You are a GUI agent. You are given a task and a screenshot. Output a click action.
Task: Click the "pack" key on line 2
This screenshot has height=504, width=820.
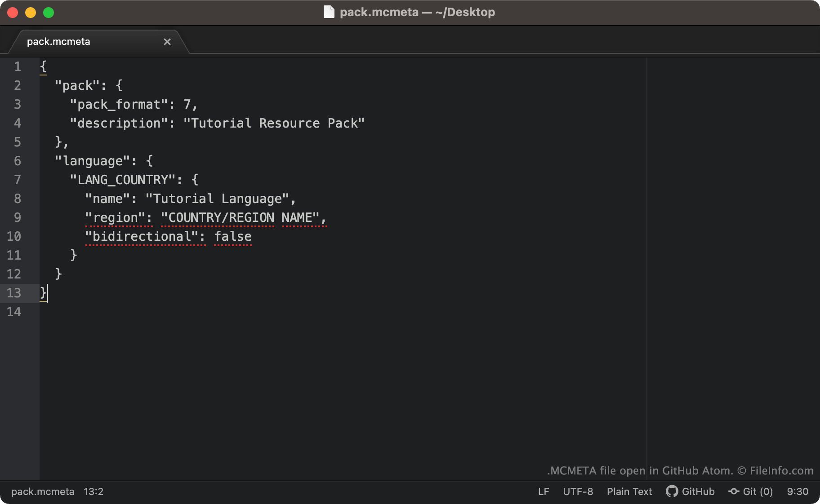77,85
